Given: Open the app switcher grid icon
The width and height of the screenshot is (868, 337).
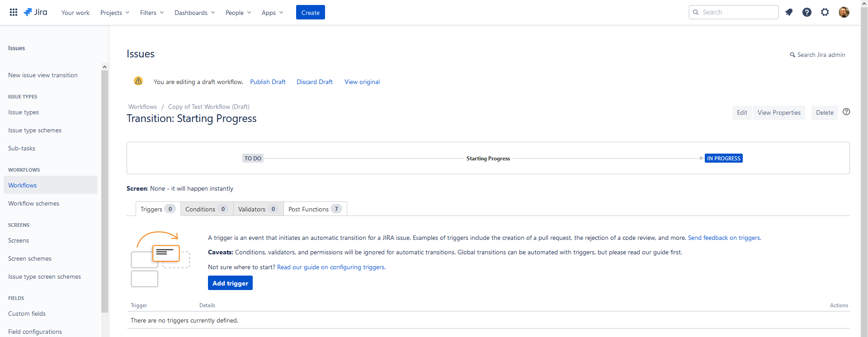Looking at the screenshot, I should click(14, 12).
